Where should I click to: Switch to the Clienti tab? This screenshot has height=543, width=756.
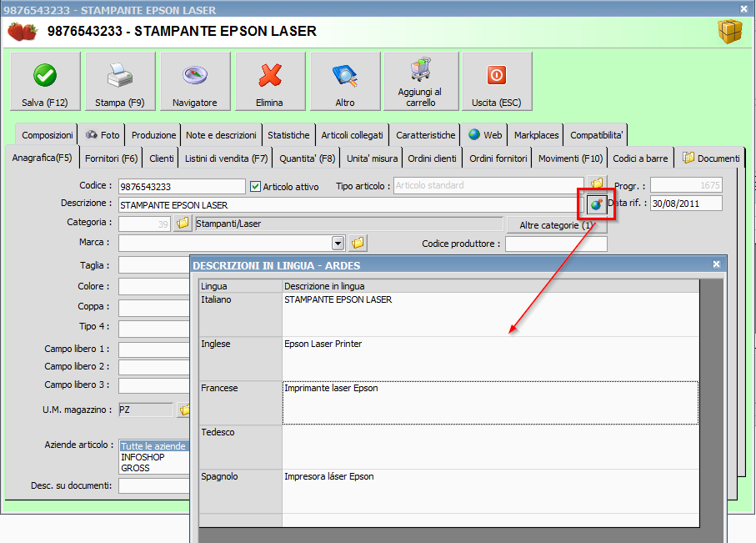[162, 158]
